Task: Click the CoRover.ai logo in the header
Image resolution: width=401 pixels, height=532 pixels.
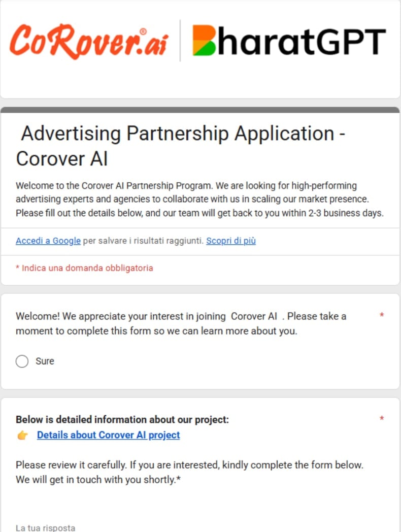Action: pos(89,42)
